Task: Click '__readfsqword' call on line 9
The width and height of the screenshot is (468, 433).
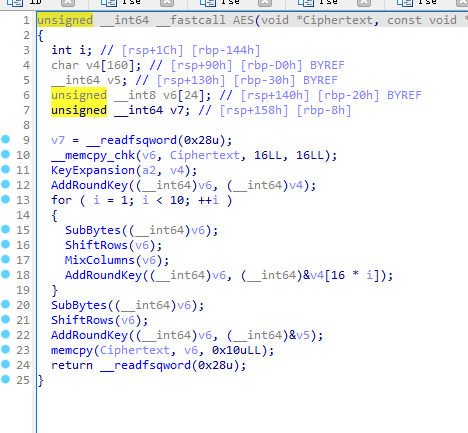Action: [x=131, y=140]
